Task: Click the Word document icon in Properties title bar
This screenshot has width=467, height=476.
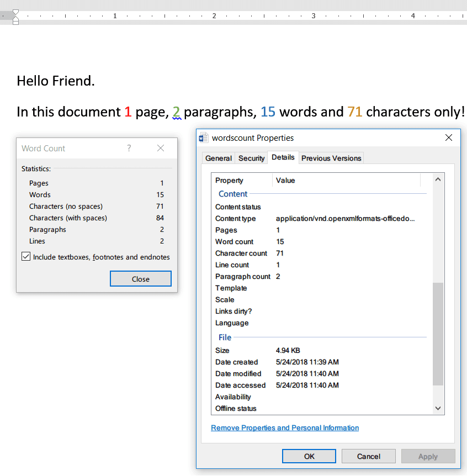Action: tap(204, 137)
